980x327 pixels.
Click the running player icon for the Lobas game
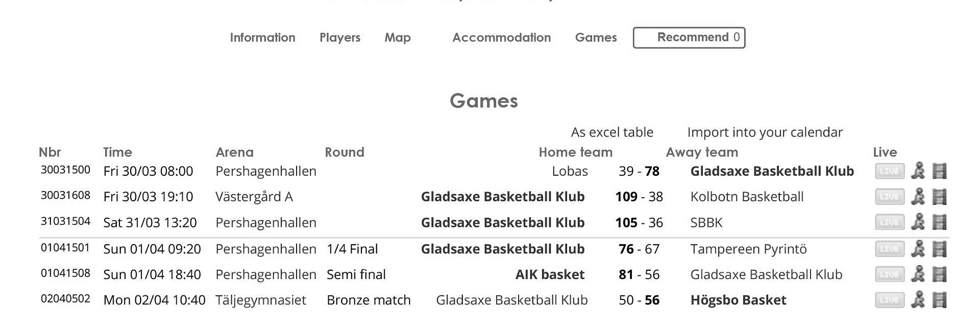pos(918,171)
